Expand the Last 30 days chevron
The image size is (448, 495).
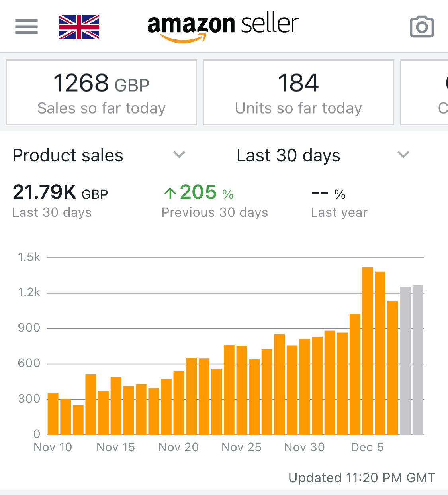(403, 155)
